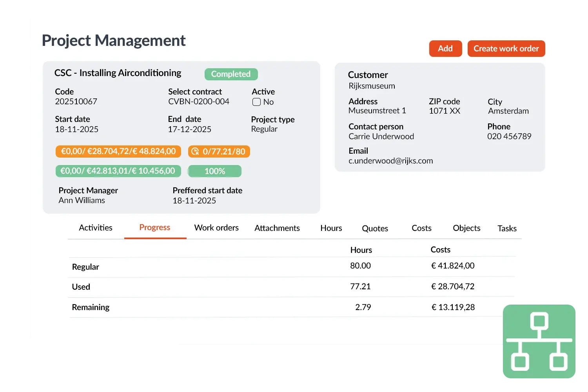The width and height of the screenshot is (588, 392).
Task: Select the contract field CVBN-0200-004
Action: coord(199,102)
